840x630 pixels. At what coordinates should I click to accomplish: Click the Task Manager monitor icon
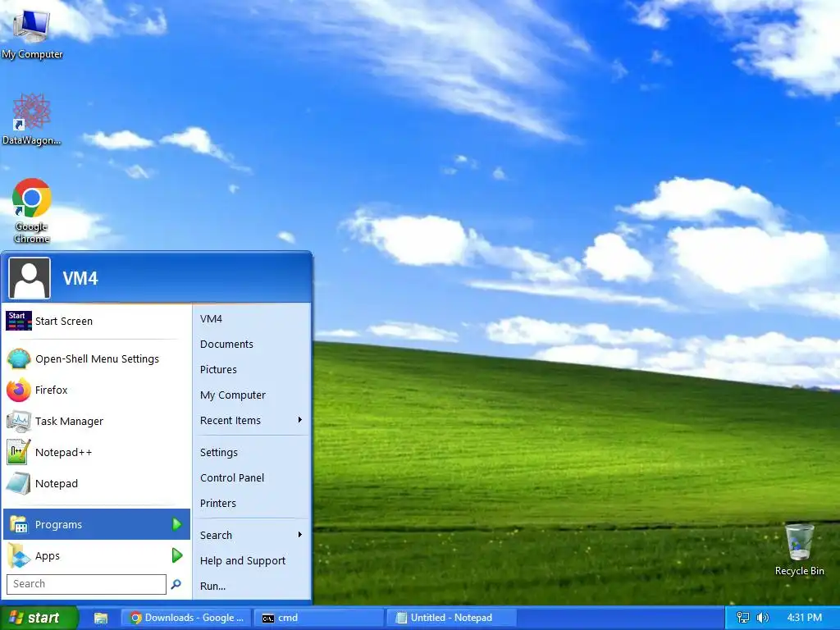(x=19, y=421)
